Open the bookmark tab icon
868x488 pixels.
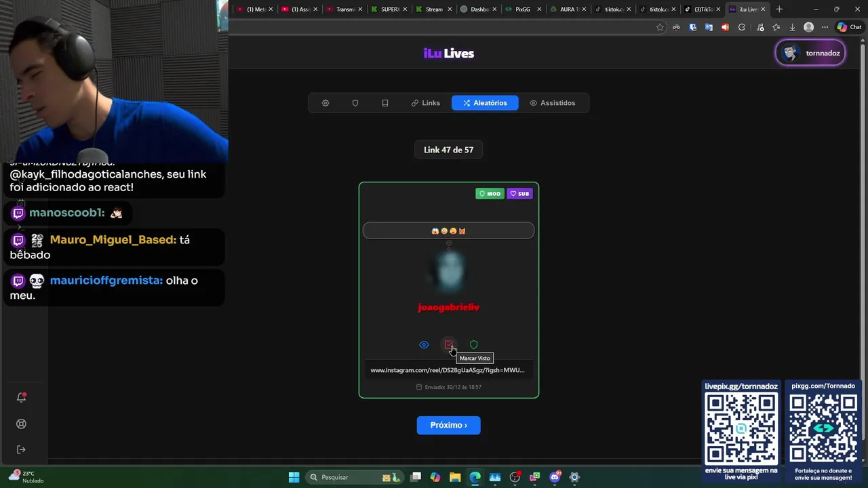385,103
